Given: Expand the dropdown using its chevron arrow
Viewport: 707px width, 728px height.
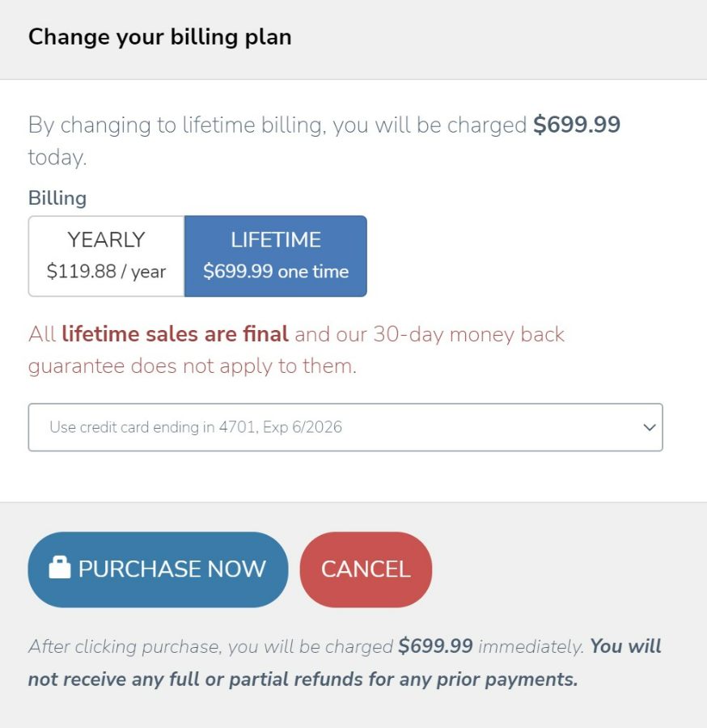Looking at the screenshot, I should coord(650,427).
